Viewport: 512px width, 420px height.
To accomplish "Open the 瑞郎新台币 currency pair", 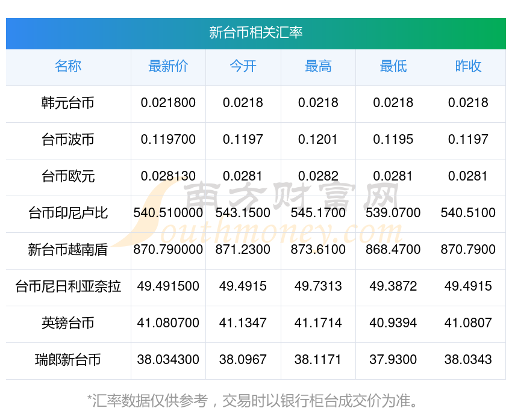I will 68,360.
